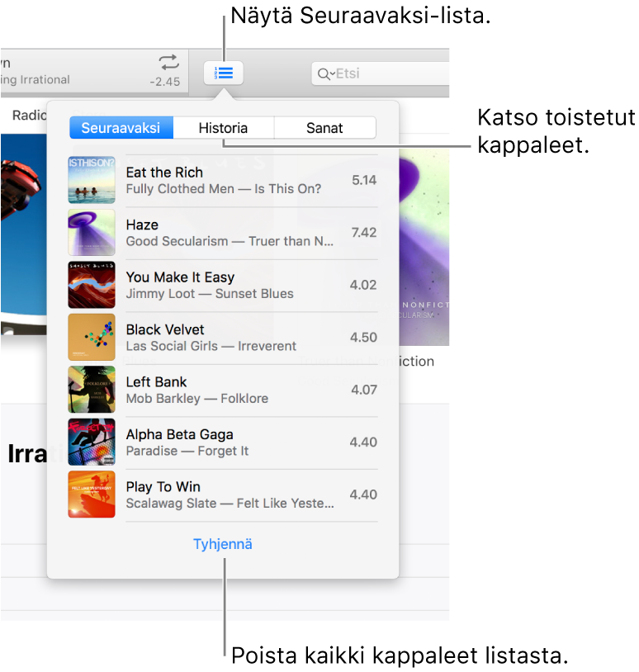Select the song title Haze
Image resolution: width=639 pixels, height=672 pixels.
point(142,225)
